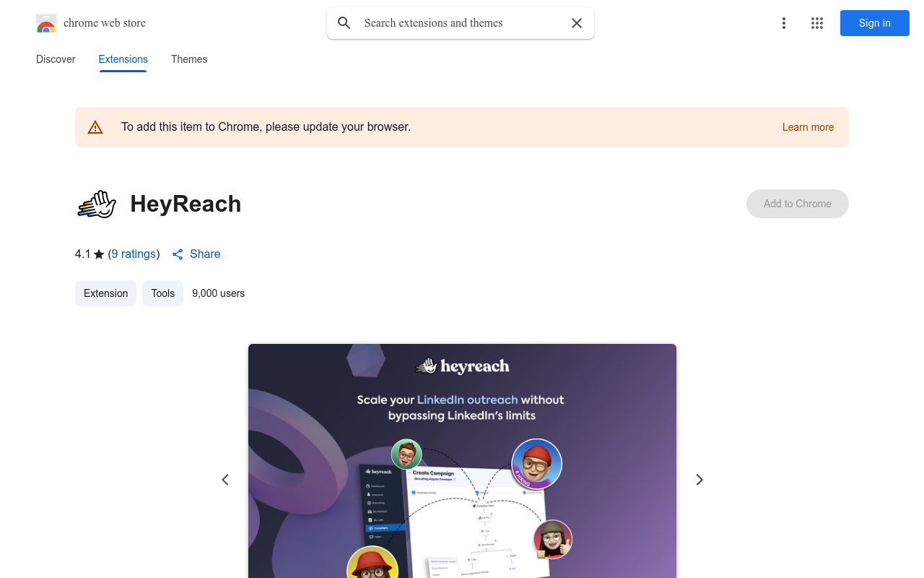The height and width of the screenshot is (578, 924).
Task: Select the Extensions tab
Action: (123, 59)
